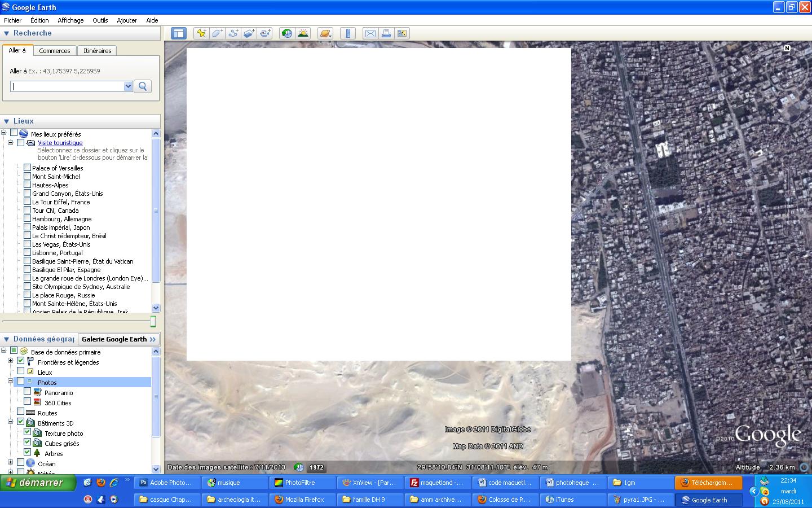Open the Édition menu
Image resolution: width=812 pixels, height=508 pixels.
coord(39,20)
